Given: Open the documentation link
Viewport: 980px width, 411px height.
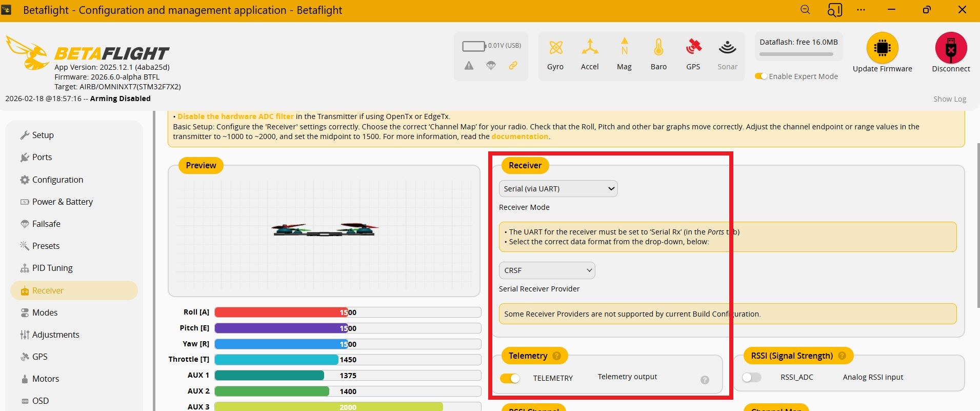Looking at the screenshot, I should tap(519, 136).
